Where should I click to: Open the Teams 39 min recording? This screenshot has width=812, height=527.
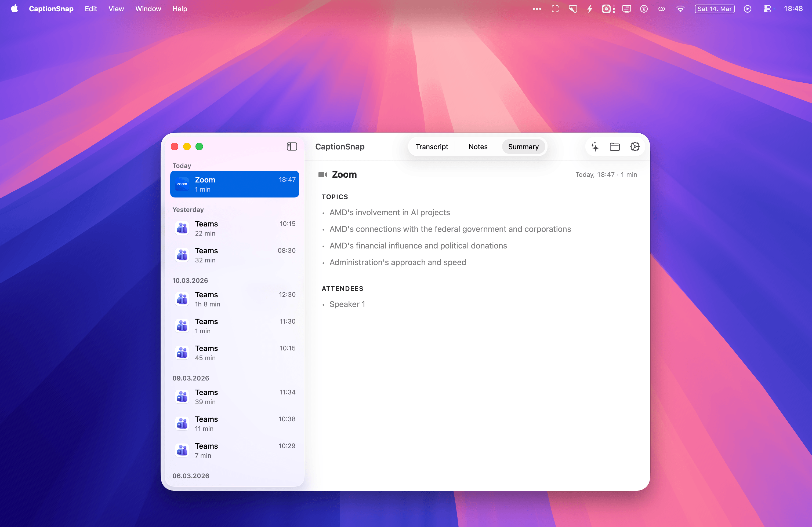click(x=234, y=397)
